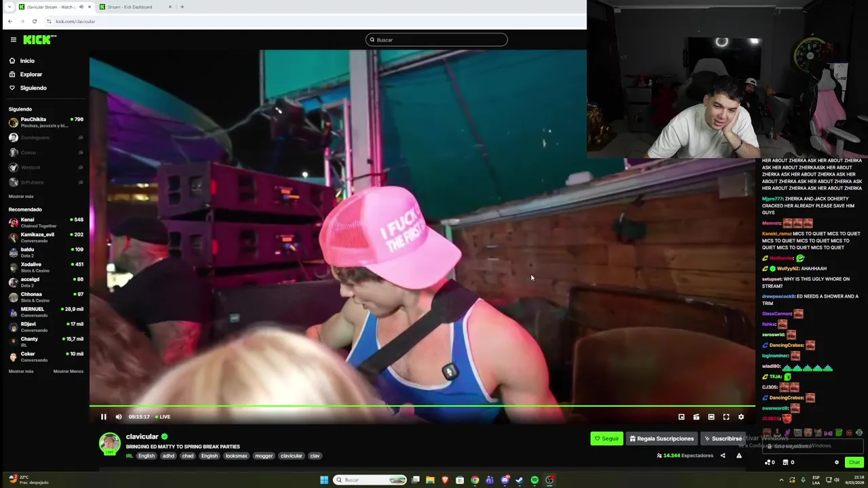
Task: Open the Kick hamburger sidebar menu
Action: pyautogui.click(x=13, y=40)
